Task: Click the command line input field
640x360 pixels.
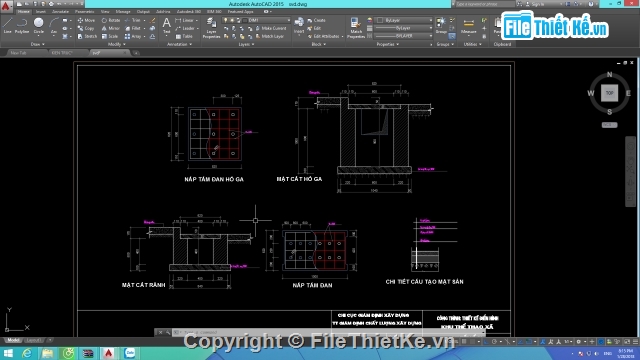Action: click(327, 332)
